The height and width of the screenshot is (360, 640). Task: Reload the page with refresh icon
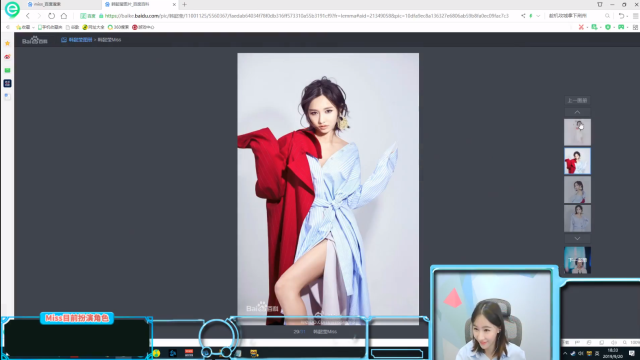tap(51, 16)
